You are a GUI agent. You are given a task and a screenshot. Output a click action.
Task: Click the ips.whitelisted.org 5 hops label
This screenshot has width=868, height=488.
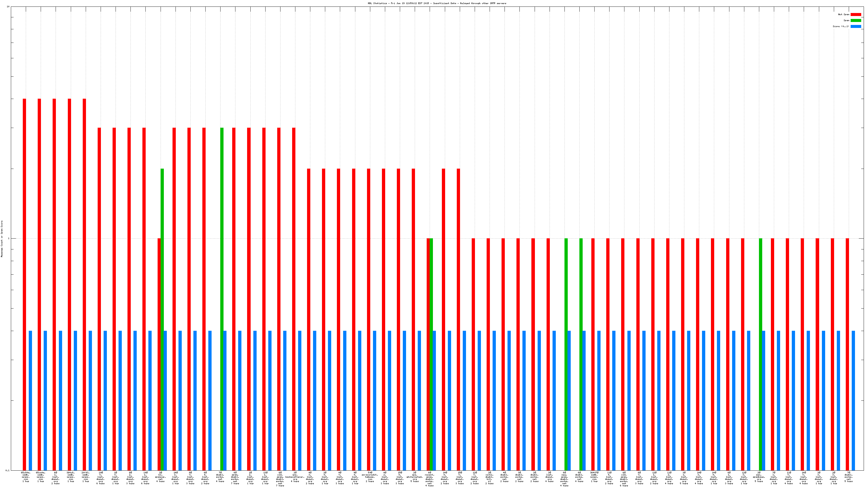pyautogui.click(x=414, y=477)
